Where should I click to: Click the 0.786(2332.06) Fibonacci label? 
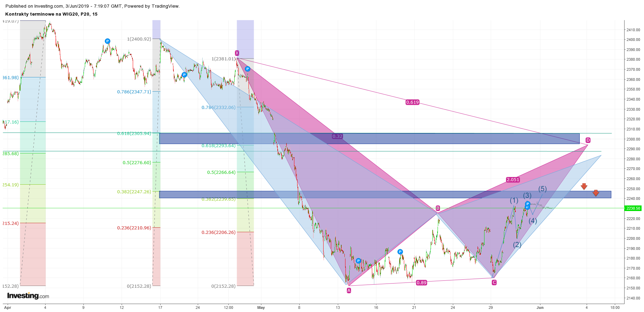pos(219,108)
